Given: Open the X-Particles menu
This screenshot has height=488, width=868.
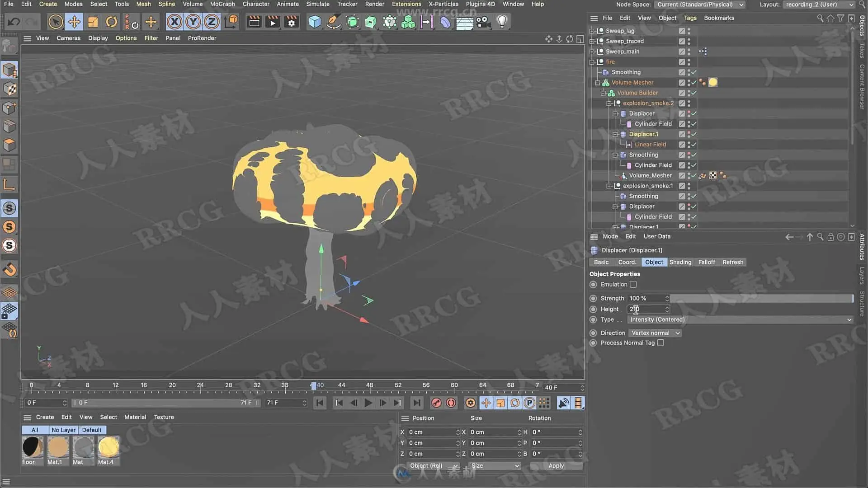Looking at the screenshot, I should pos(443,4).
